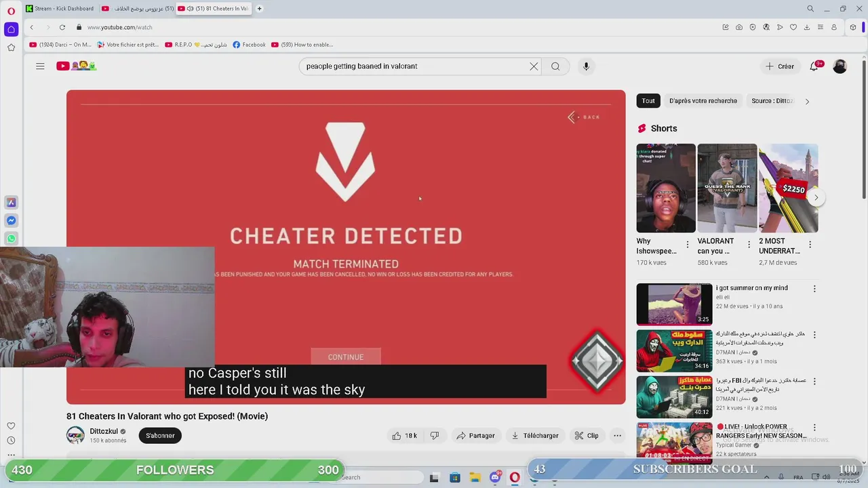Open Opera sidebar bookmarks star icon
This screenshot has width=868, height=488.
point(11,47)
